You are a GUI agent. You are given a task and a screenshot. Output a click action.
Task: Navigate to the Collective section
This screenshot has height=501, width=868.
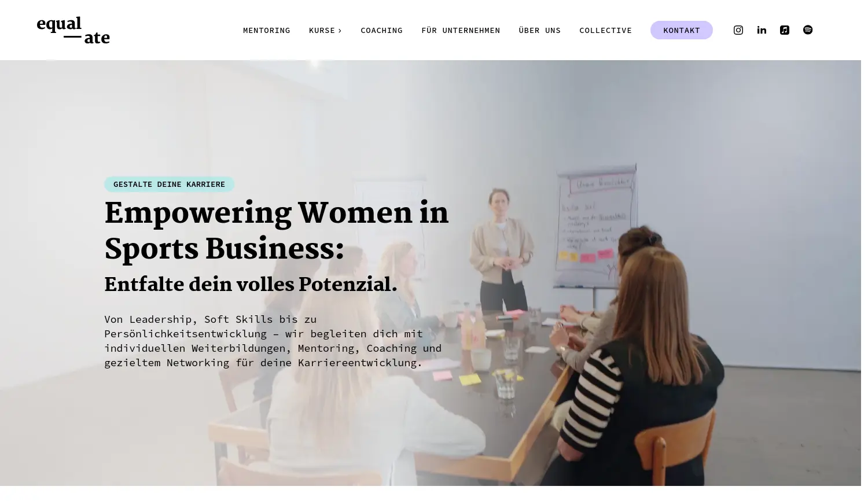(605, 30)
